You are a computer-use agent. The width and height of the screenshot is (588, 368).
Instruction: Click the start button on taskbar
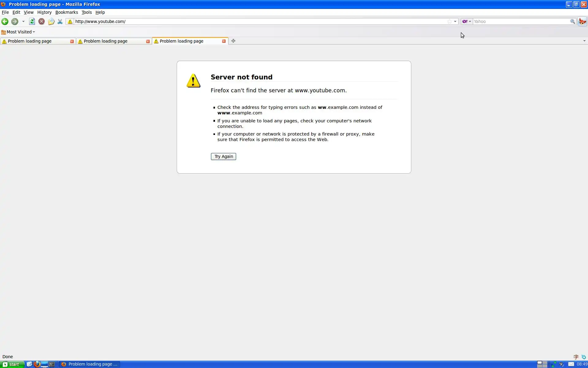tap(12, 364)
